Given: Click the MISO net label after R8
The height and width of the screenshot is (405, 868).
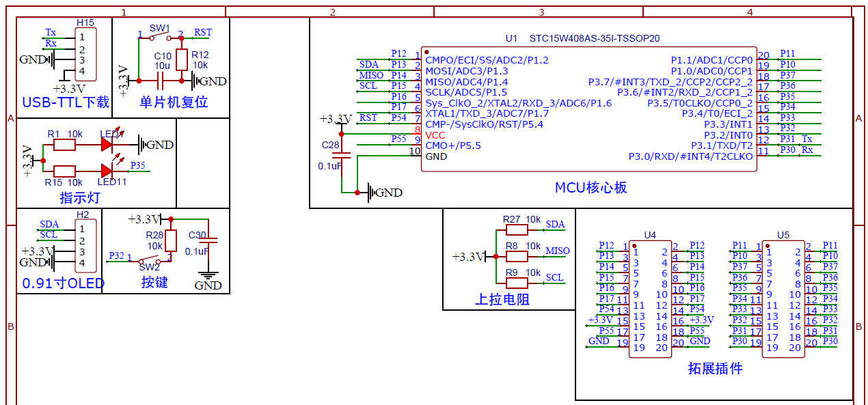Looking at the screenshot, I should click(557, 251).
